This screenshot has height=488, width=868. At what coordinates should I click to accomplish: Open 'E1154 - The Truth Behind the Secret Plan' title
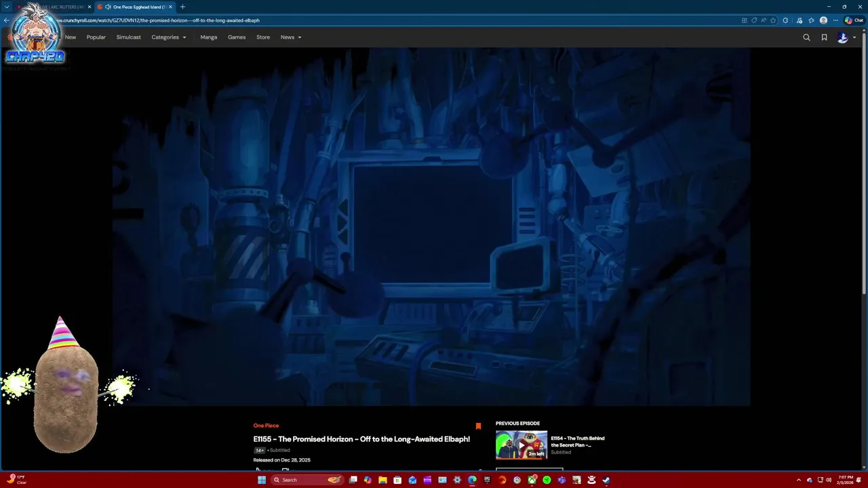pos(577,442)
